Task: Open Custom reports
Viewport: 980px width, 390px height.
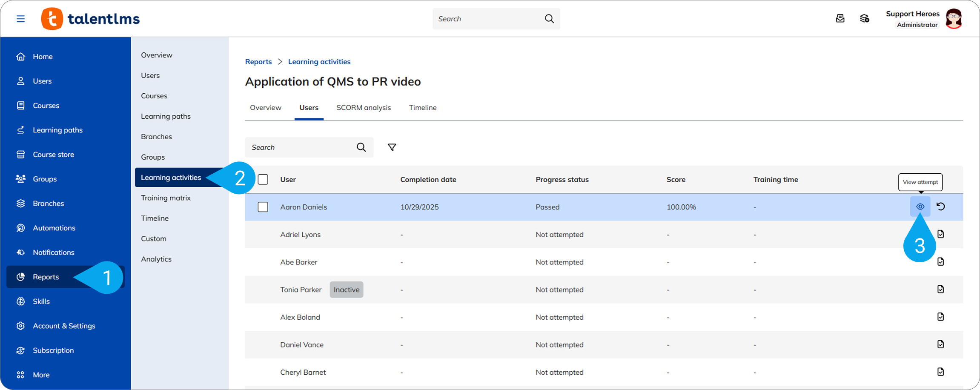Action: pos(154,239)
